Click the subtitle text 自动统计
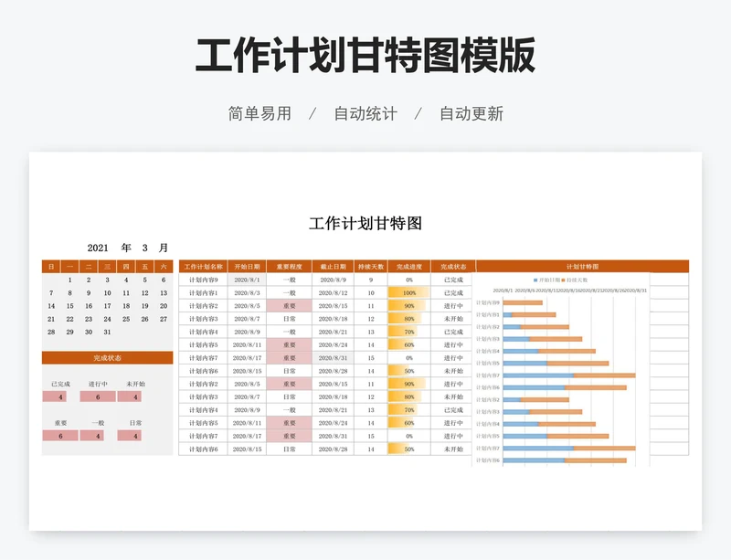The image size is (731, 560). coord(365,114)
